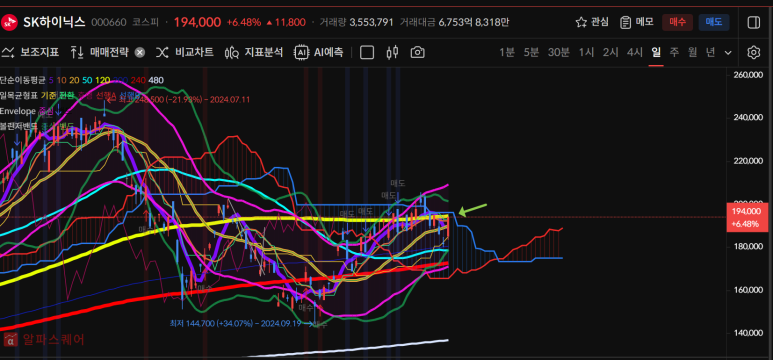Toggle the 20 moving average line
This screenshot has height=360, width=773.
pyautogui.click(x=74, y=80)
